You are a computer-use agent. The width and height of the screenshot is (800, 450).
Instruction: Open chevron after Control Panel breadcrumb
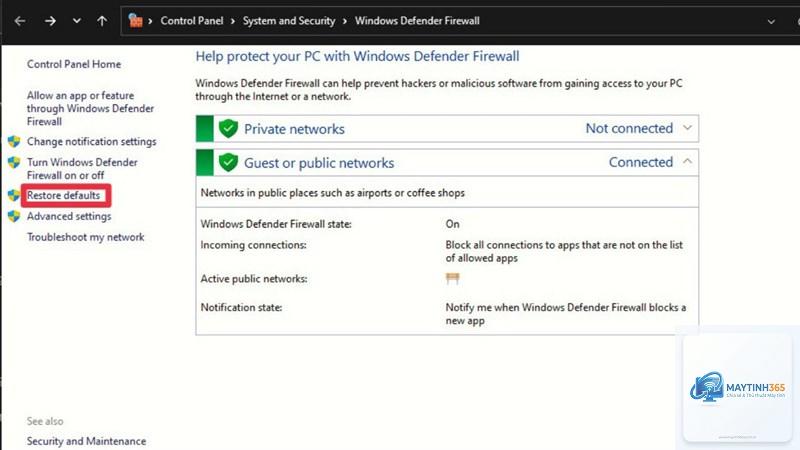233,21
